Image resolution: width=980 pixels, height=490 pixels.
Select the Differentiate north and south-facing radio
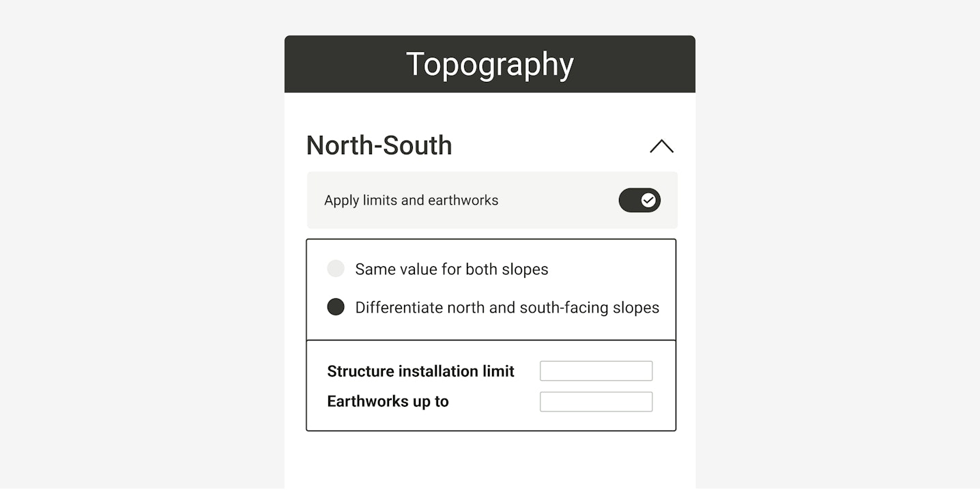336,307
